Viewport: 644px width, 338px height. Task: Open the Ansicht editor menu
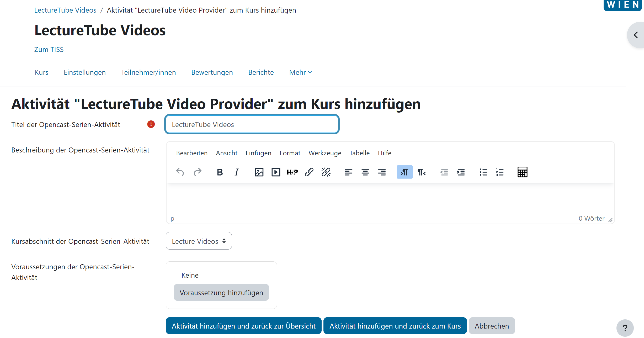tap(227, 153)
